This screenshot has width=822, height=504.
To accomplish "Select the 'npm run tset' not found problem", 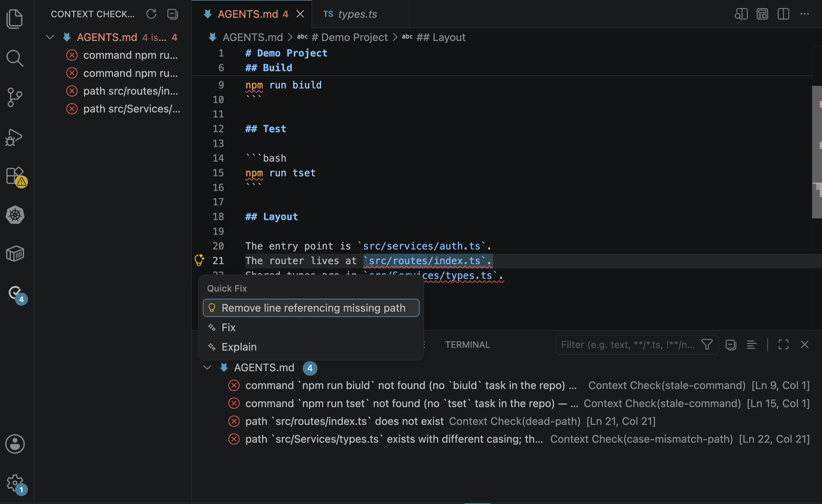I will pos(507,403).
